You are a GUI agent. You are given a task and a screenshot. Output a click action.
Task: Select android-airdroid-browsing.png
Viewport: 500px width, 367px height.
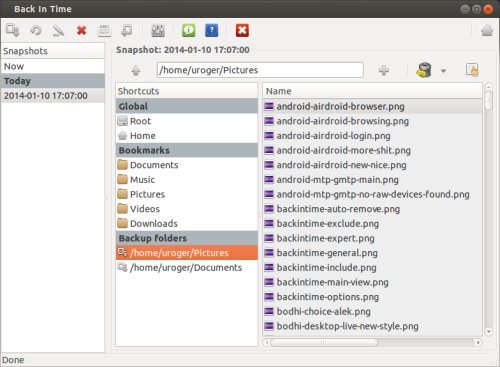372,121
